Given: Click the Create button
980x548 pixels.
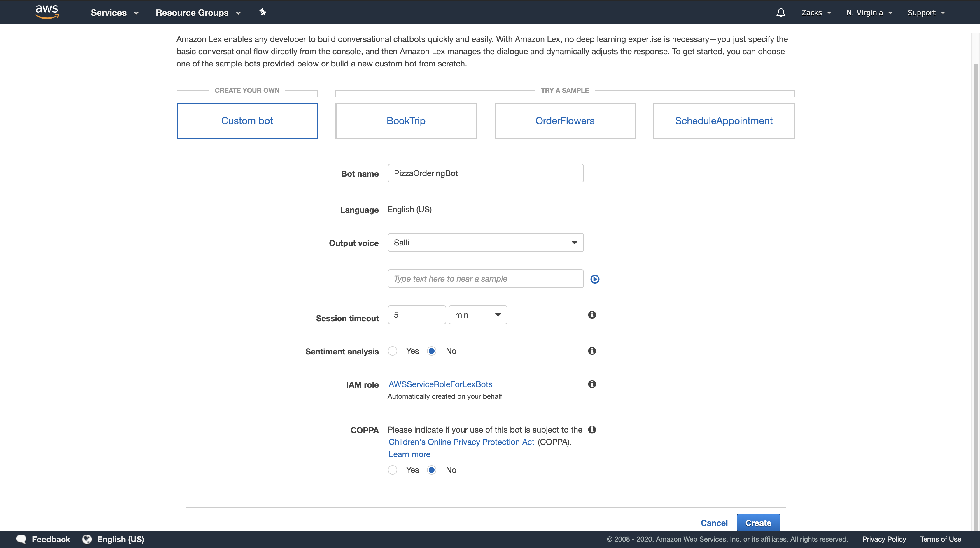Looking at the screenshot, I should 758,523.
